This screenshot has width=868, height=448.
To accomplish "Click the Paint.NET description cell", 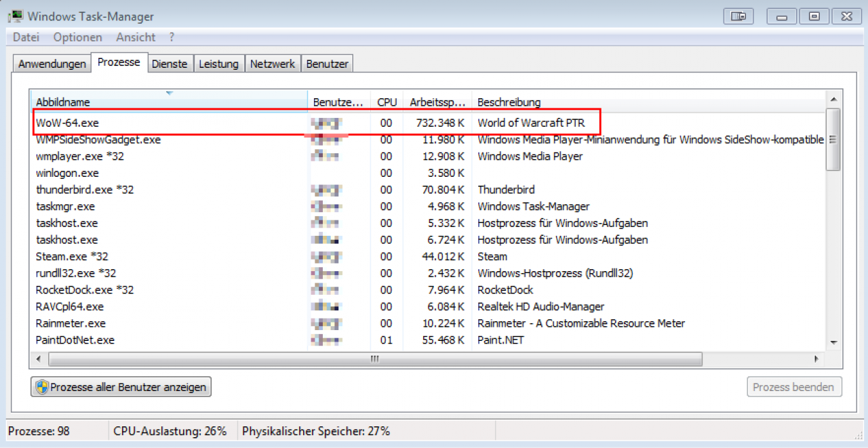I will pyautogui.click(x=500, y=340).
